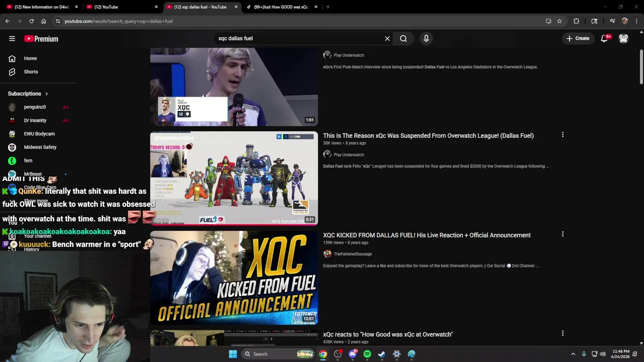Screen dimensions: 644x362
Task: Reload the current page
Action: pyautogui.click(x=31, y=21)
